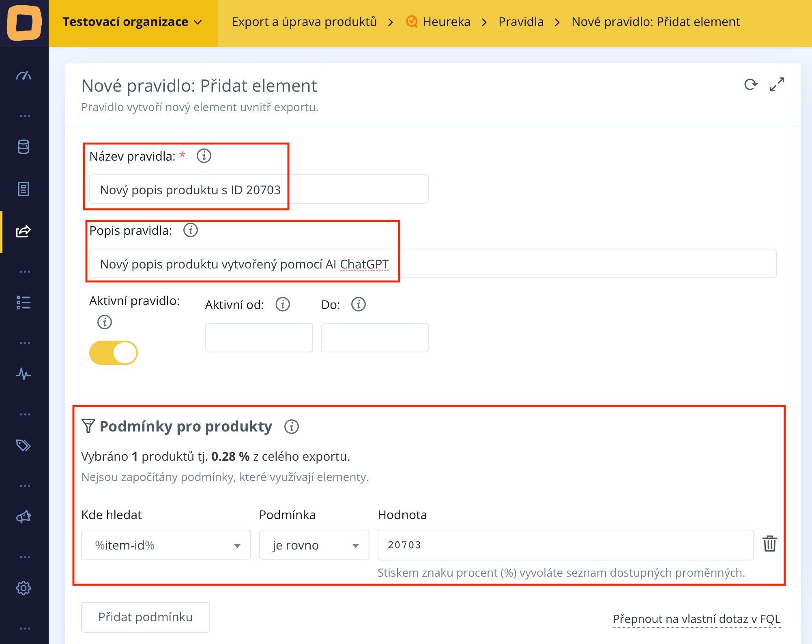This screenshot has width=812, height=644.
Task: Toggle the Aktivní pravidlo switch
Action: (114, 353)
